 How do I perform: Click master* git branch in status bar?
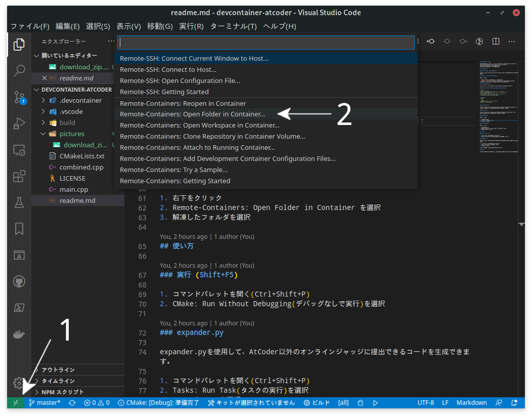click(45, 403)
